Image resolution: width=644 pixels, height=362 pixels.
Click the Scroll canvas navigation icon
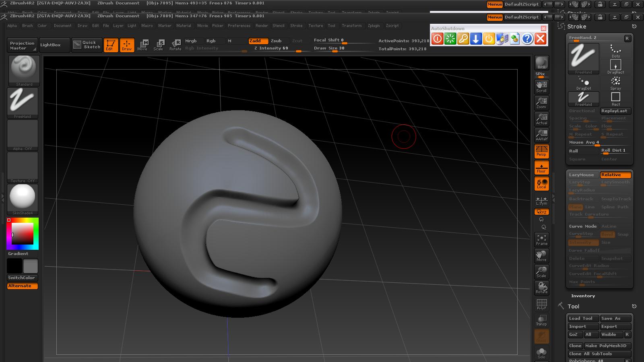pyautogui.click(x=542, y=86)
